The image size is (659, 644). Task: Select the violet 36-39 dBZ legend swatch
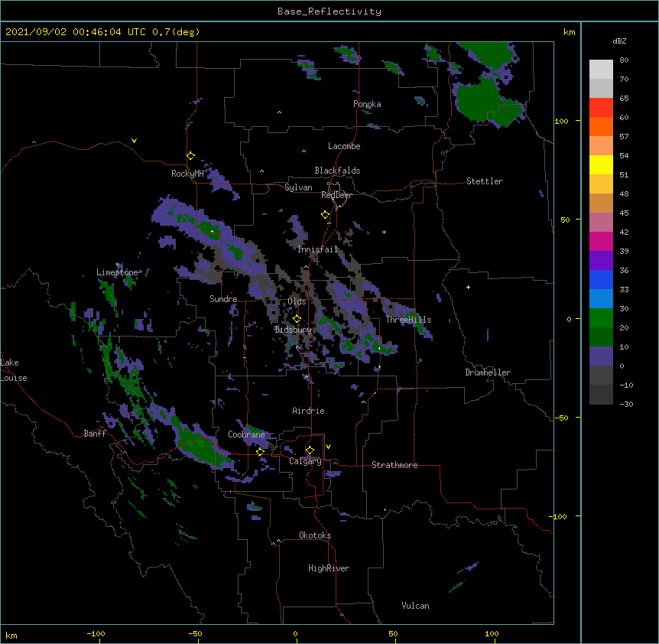(601, 261)
